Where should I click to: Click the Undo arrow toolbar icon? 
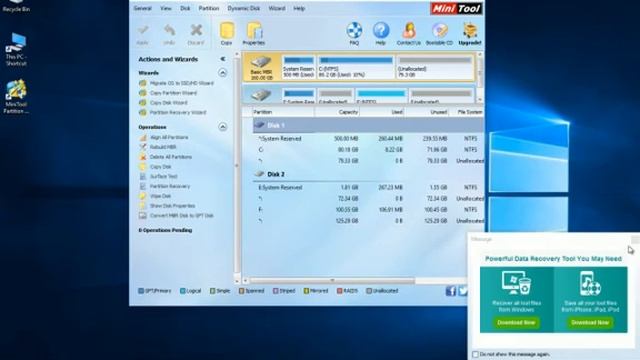point(169,34)
